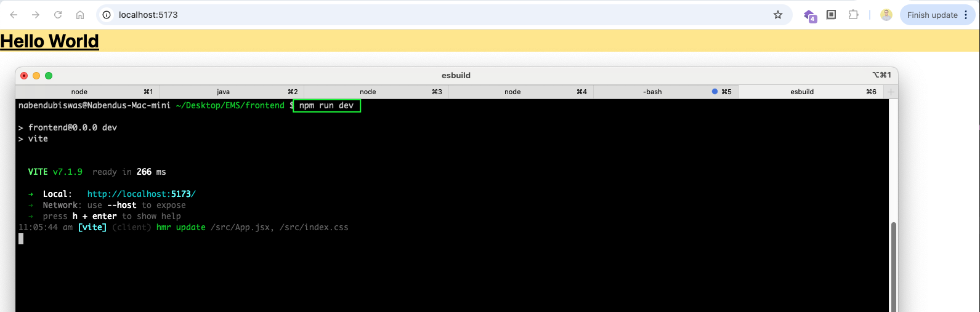Go forward in browser history
Image resolution: width=980 pixels, height=312 pixels.
coord(36,15)
